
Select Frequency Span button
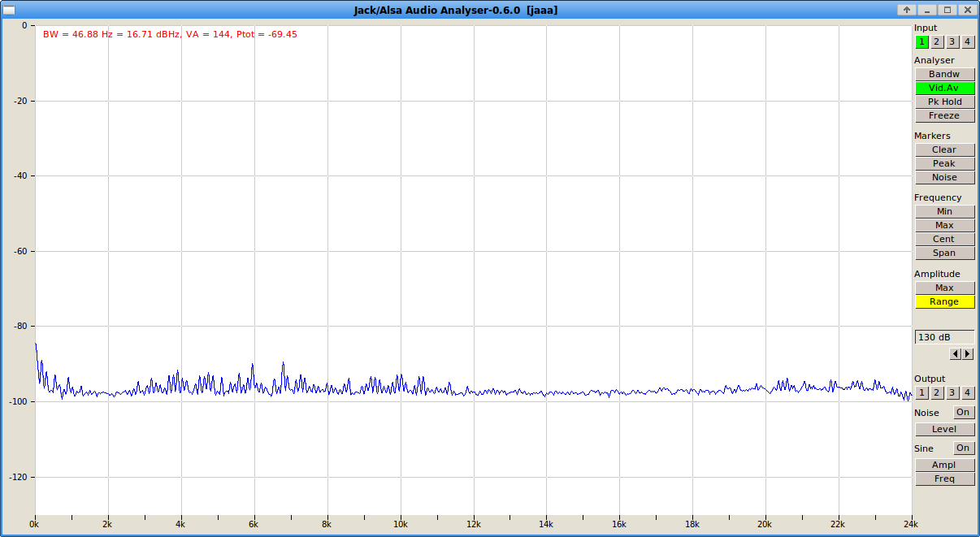[x=944, y=253]
